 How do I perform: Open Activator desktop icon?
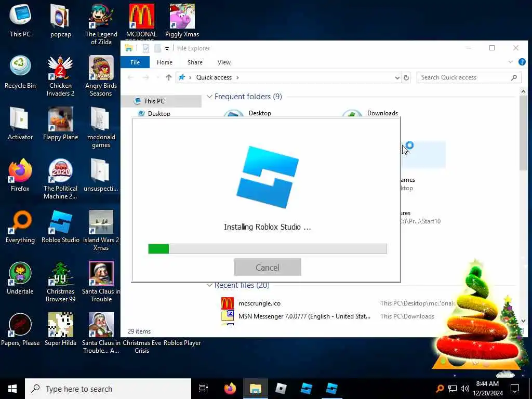pos(20,123)
